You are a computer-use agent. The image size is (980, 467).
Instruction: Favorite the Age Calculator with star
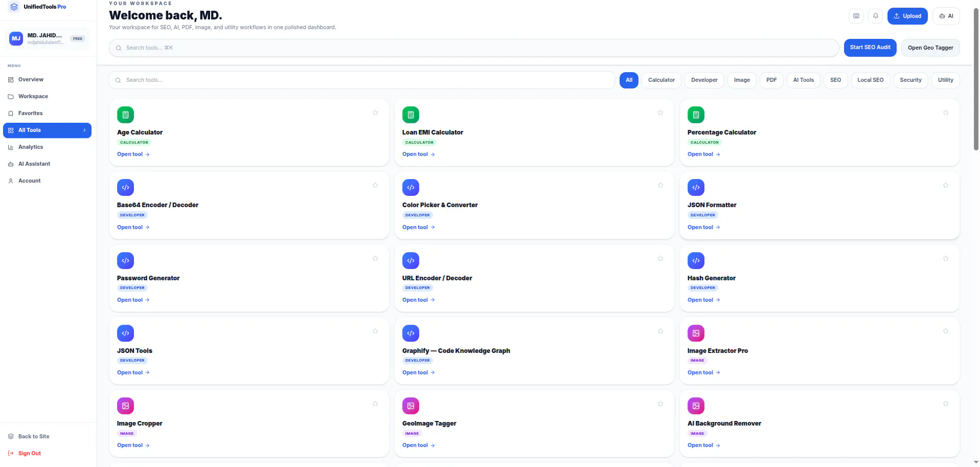coord(375,113)
